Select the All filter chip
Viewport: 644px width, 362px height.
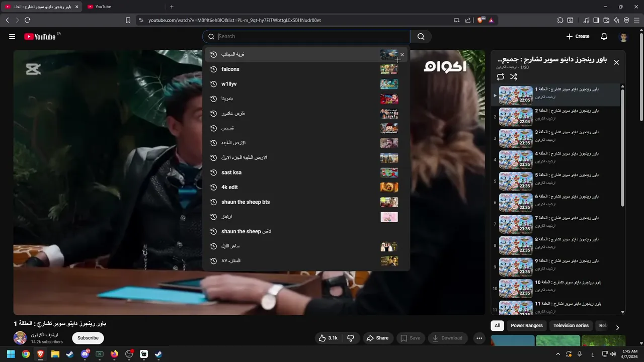[x=497, y=325]
